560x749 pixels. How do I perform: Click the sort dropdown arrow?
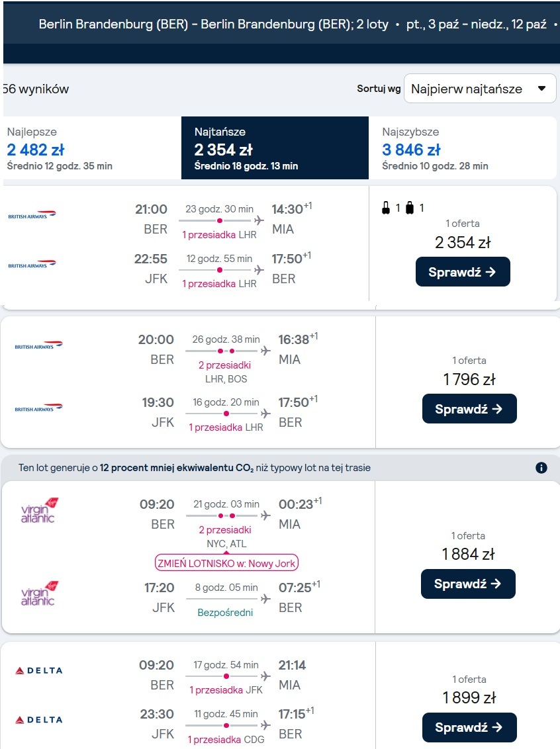coord(541,89)
